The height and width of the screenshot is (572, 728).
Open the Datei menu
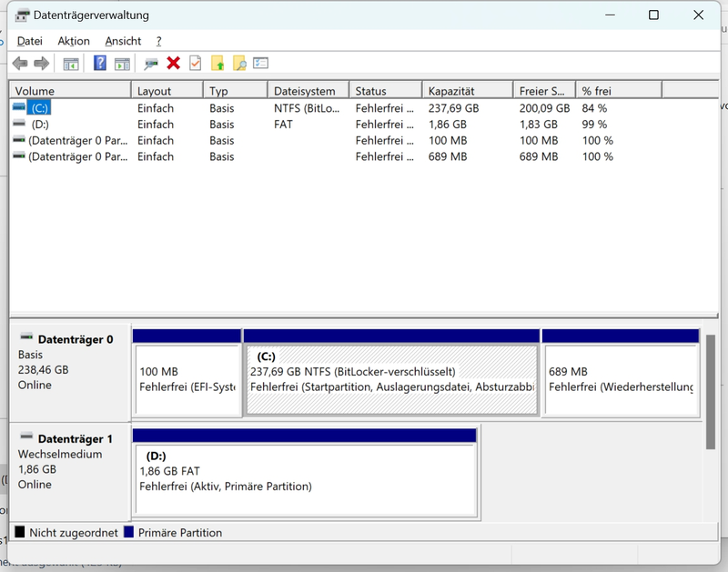(30, 41)
